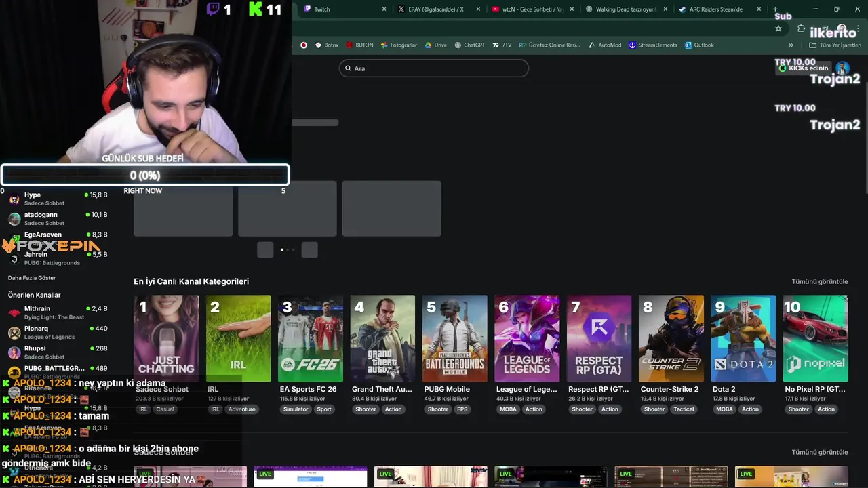Screen dimensions: 868x488
Task: Click the Pionarq channel avatar
Action: 14,332
